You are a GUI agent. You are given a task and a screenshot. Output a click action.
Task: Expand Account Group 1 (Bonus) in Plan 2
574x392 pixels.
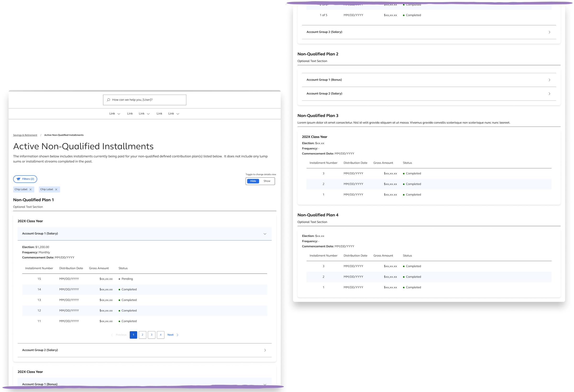(549, 80)
